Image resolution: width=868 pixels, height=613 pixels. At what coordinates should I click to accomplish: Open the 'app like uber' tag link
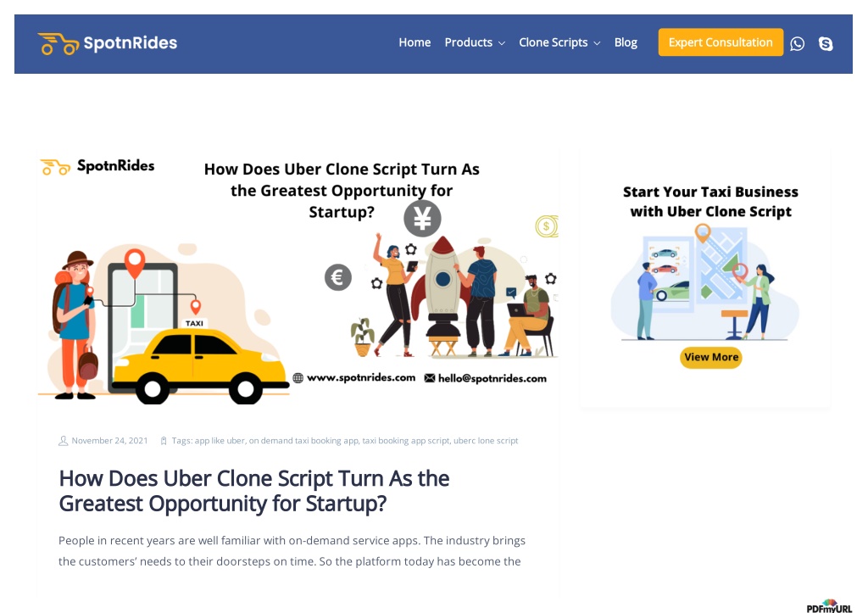(x=220, y=441)
